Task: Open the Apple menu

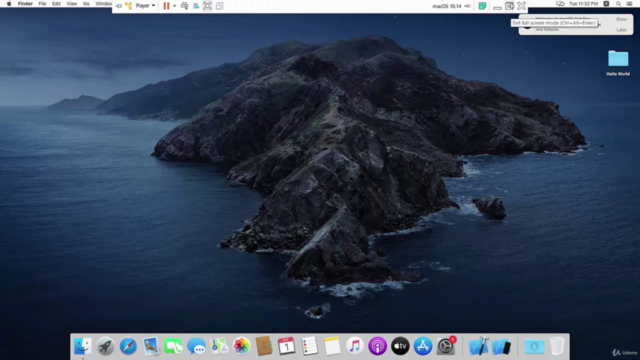Action: [x=9, y=4]
